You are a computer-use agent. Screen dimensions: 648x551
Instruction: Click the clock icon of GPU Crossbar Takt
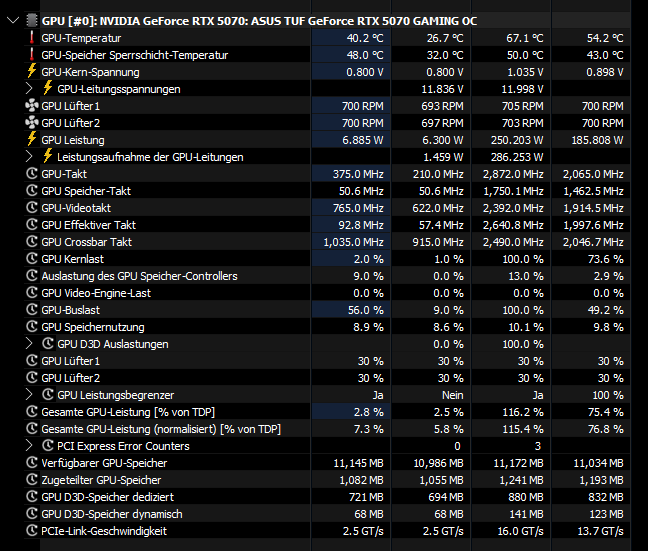[x=32, y=241]
